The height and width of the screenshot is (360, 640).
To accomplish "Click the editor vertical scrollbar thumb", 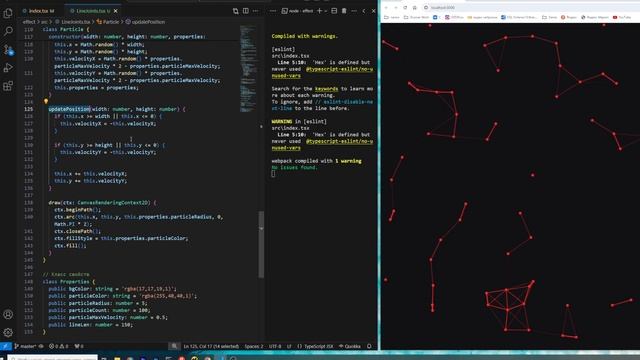I will pyautogui.click(x=261, y=245).
